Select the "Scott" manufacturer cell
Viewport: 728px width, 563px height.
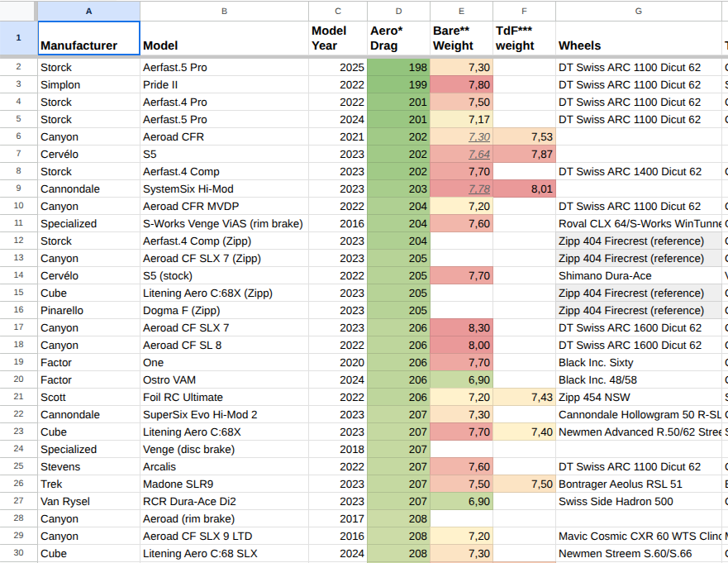tap(88, 397)
